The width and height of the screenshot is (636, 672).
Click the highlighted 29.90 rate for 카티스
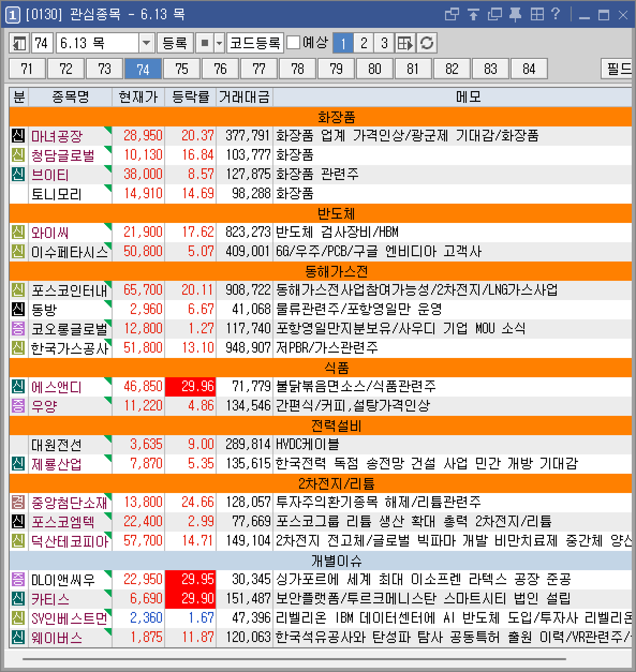[x=190, y=599]
